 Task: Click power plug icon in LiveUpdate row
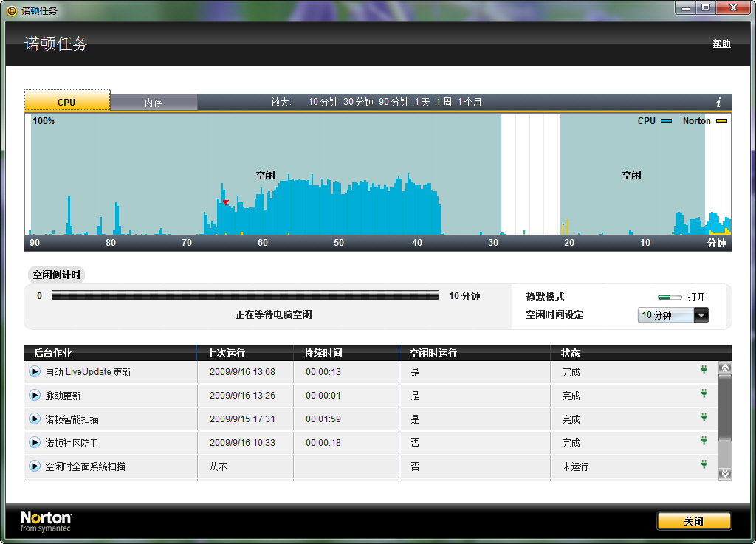tap(704, 371)
